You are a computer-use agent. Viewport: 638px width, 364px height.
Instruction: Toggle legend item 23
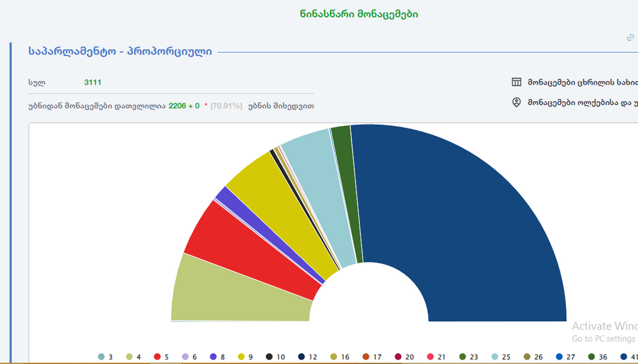[469, 357]
